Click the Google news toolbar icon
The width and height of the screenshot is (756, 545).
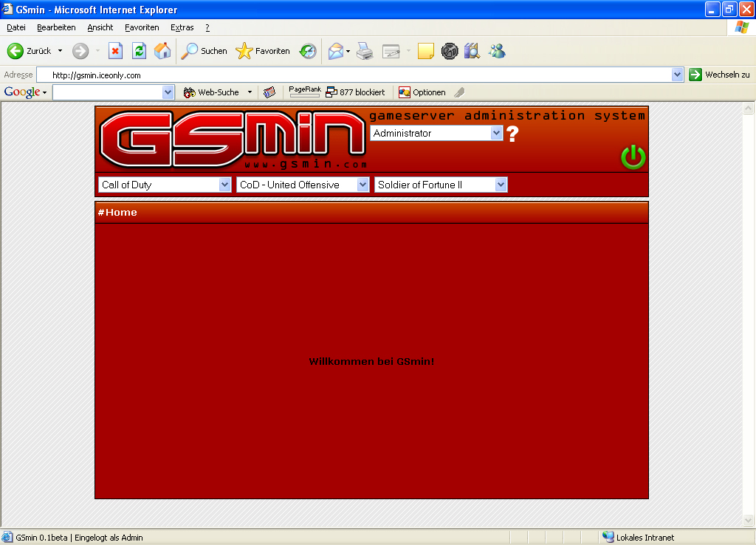(x=269, y=92)
